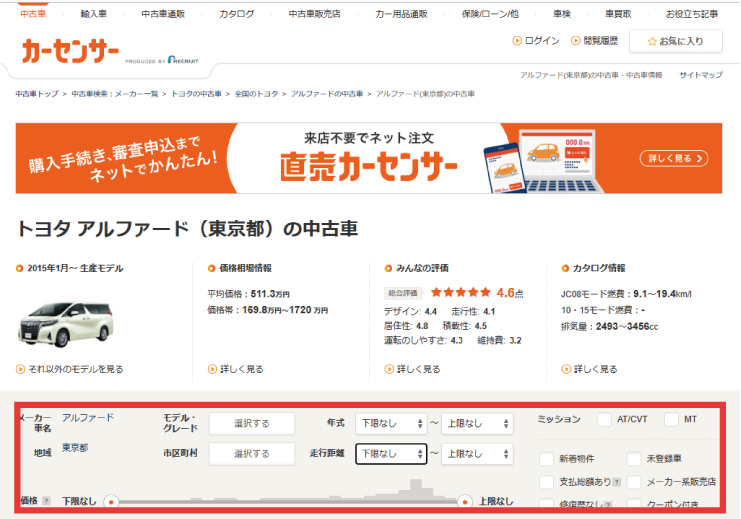The image size is (741, 519).
Task: Click the 東京都 地域 link in filter
Action: 75,447
